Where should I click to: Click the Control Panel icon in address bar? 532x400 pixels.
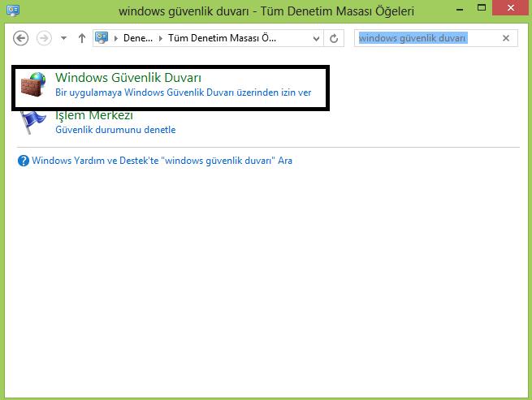click(102, 37)
